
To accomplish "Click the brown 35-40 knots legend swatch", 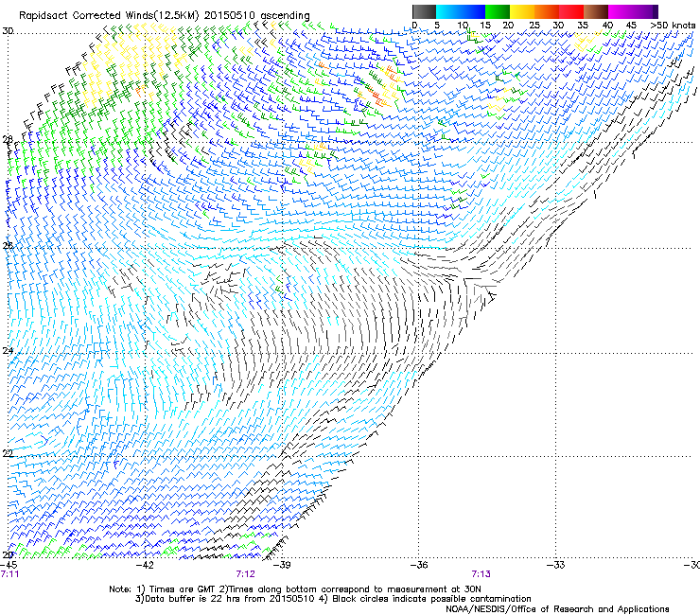I will 596,11.
